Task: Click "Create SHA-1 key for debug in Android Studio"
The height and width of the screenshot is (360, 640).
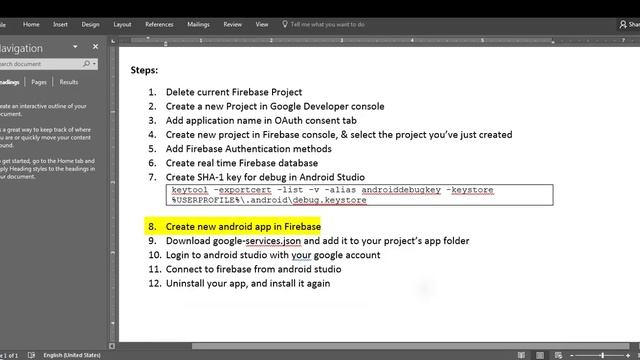Action: (x=265, y=178)
